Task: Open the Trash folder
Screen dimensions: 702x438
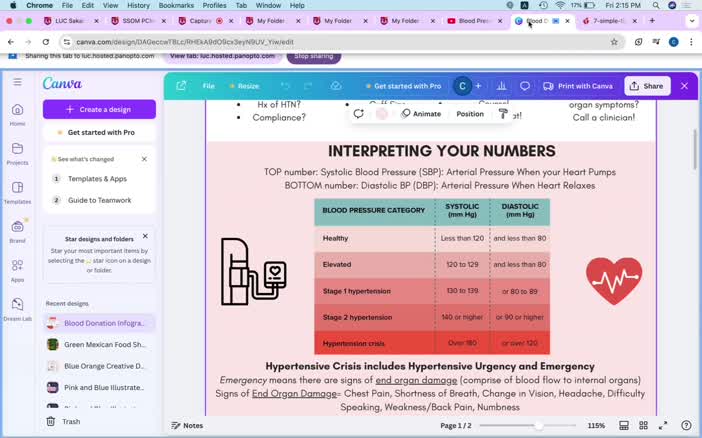Action: pyautogui.click(x=63, y=421)
